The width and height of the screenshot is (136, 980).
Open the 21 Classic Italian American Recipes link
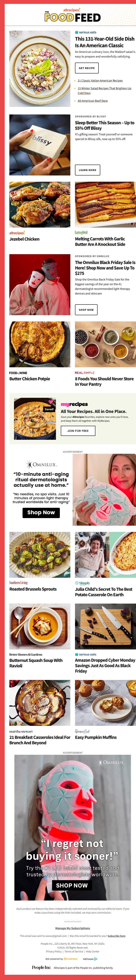coord(100,81)
